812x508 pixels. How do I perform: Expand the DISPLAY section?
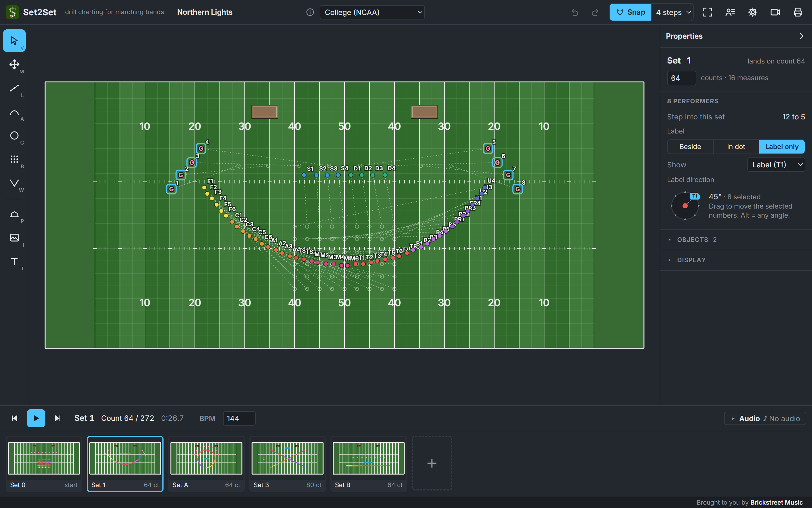736,260
